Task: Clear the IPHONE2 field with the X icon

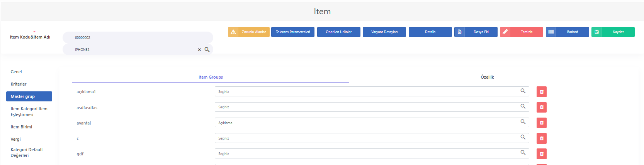Action: pyautogui.click(x=199, y=50)
